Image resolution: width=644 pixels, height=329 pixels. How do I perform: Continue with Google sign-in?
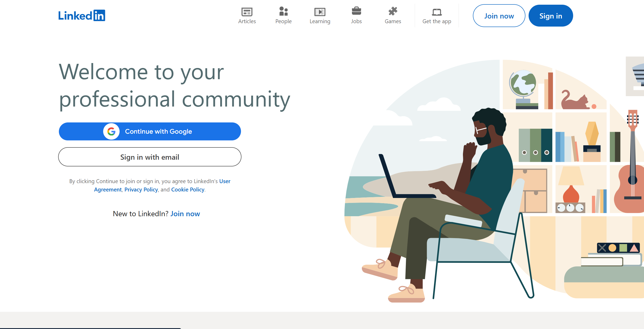[x=150, y=132]
